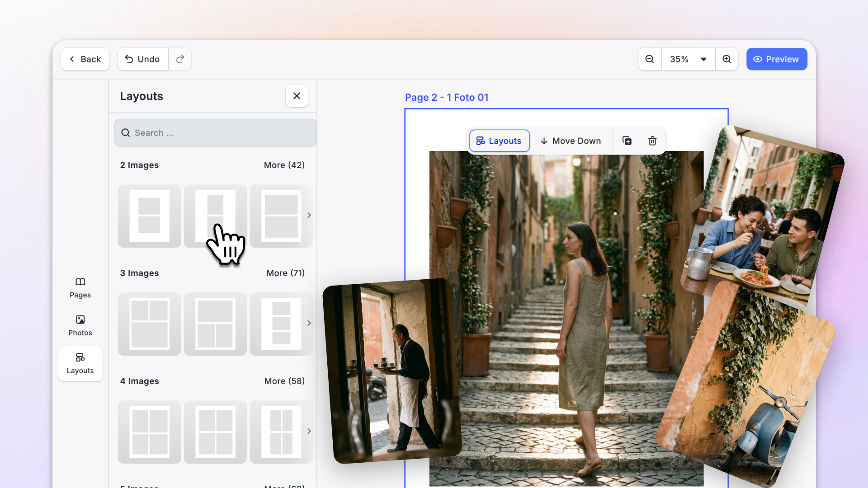Click Layouts button in the page toolbar

[499, 141]
